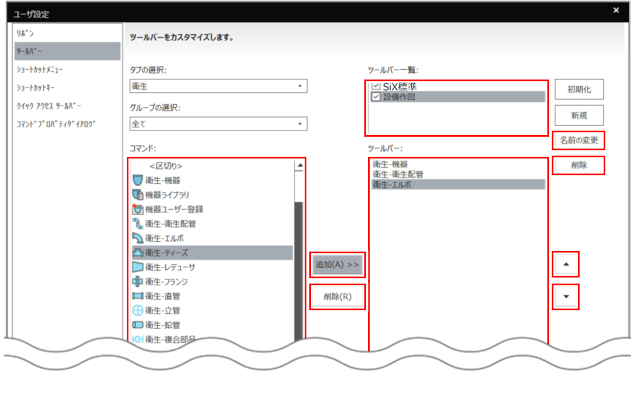Click the 追加(A) >> button

point(337,264)
